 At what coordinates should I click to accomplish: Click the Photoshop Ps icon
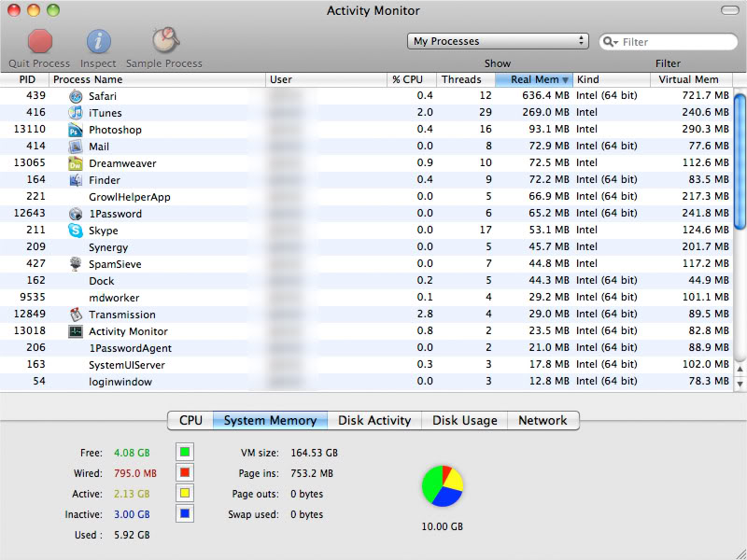tap(76, 130)
